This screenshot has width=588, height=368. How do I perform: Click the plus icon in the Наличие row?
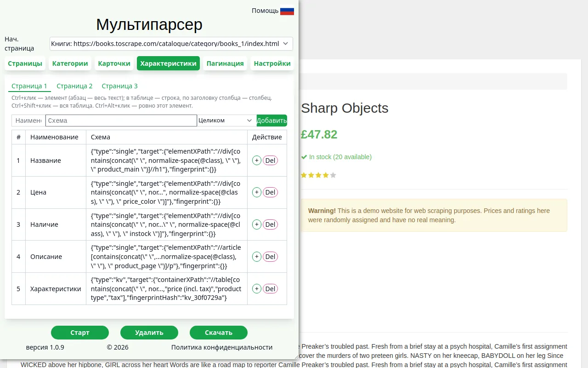pyautogui.click(x=257, y=224)
